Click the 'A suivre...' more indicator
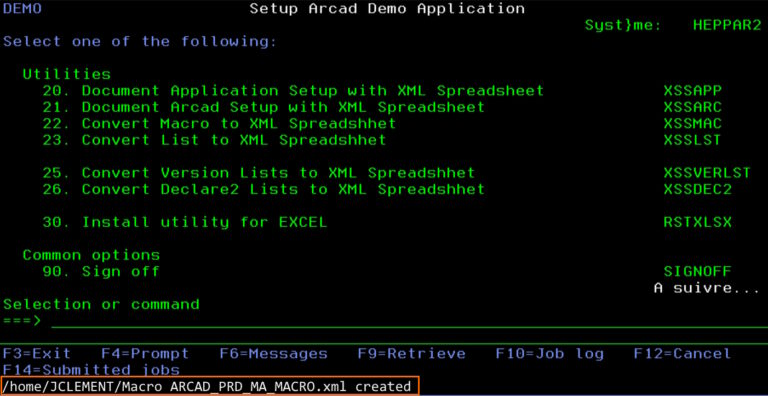Viewport: 768px width, 396px height. [707, 288]
